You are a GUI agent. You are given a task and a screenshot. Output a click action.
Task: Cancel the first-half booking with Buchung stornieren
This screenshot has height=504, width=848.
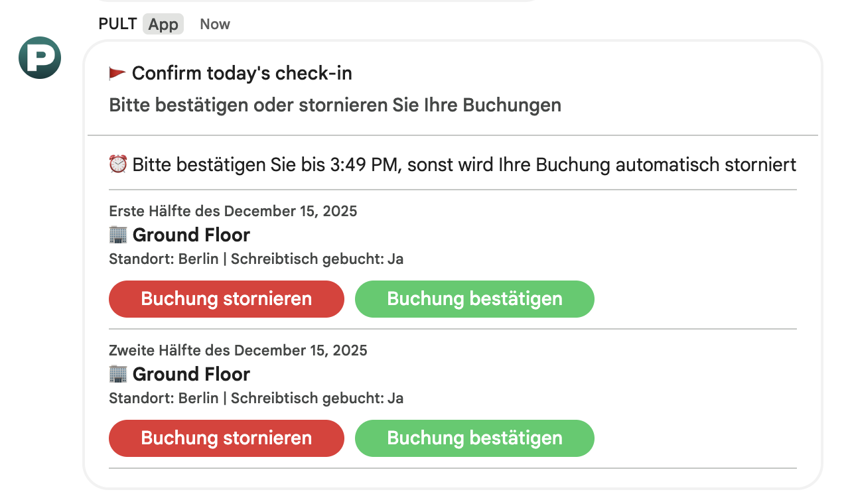click(x=226, y=299)
